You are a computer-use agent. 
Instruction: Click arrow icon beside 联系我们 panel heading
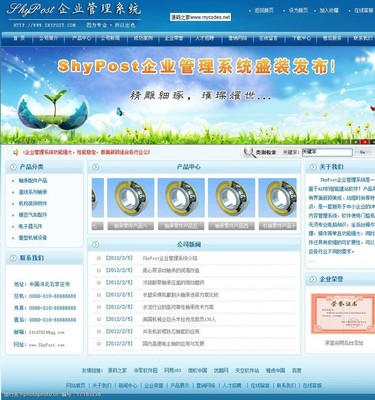pyautogui.click(x=13, y=258)
